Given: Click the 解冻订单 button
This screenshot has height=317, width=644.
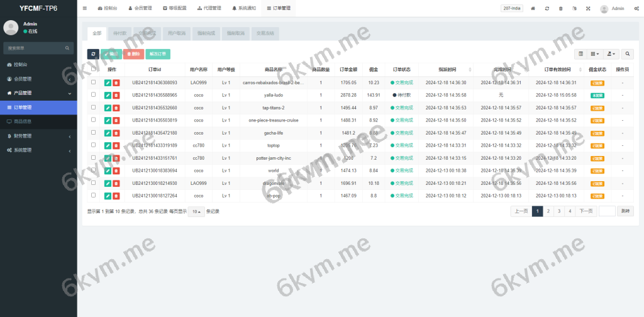Looking at the screenshot, I should 158,54.
